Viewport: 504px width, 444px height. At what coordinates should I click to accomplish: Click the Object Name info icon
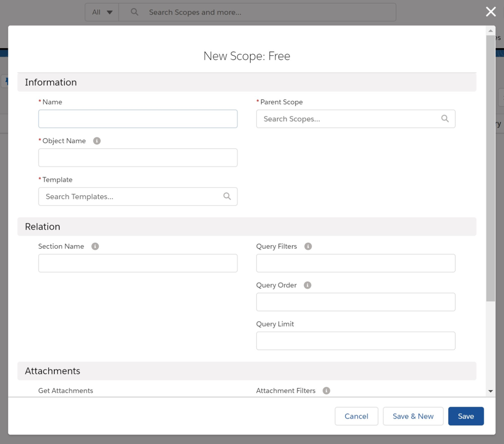(97, 141)
